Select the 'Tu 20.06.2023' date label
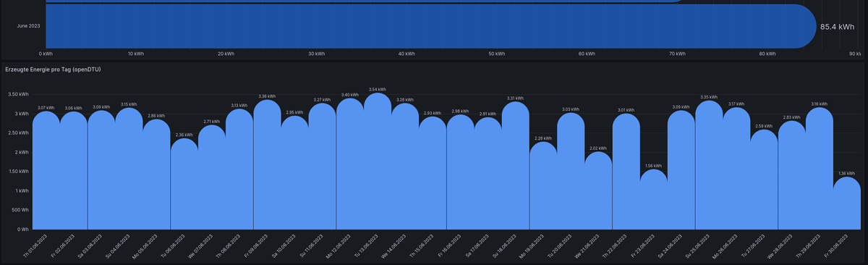Screen dimensions: 868x265 [x=558, y=246]
